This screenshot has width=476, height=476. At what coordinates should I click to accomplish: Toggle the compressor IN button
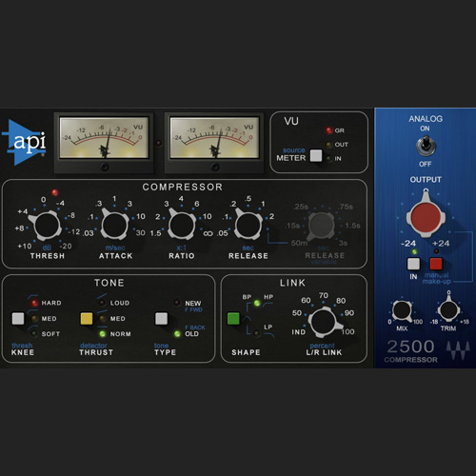tap(413, 264)
